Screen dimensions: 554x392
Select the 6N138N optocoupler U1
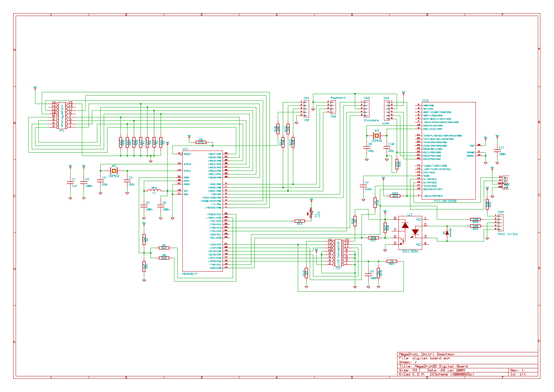(410, 233)
